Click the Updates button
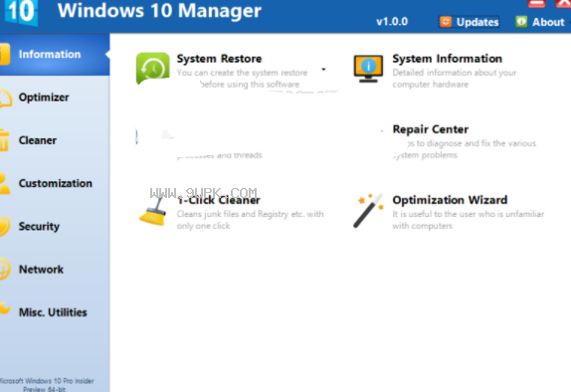Viewport: 571px width, 392px height. tap(470, 22)
